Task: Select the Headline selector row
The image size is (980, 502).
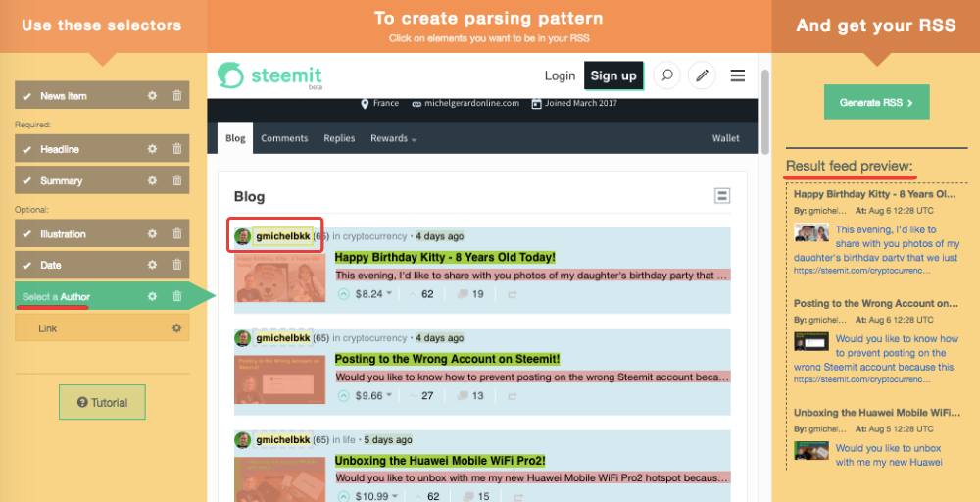Action: [102, 149]
